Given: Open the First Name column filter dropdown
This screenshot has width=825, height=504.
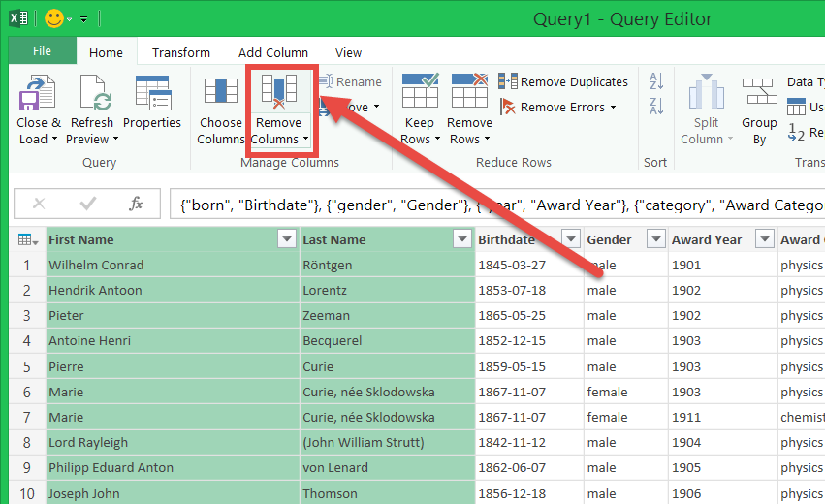Looking at the screenshot, I should pyautogui.click(x=287, y=239).
